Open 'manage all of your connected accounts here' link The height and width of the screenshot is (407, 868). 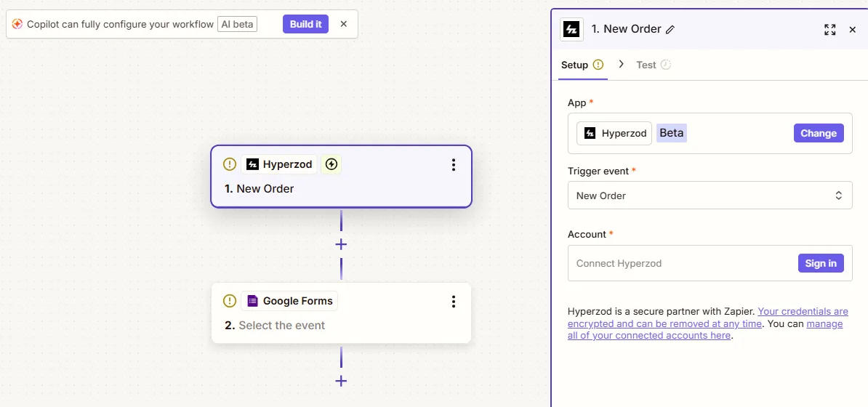tap(705, 329)
